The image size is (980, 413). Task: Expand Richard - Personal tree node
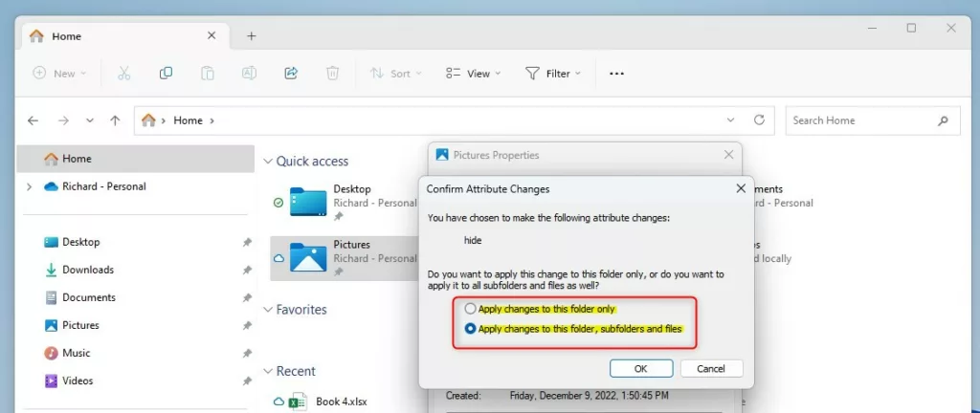(29, 186)
